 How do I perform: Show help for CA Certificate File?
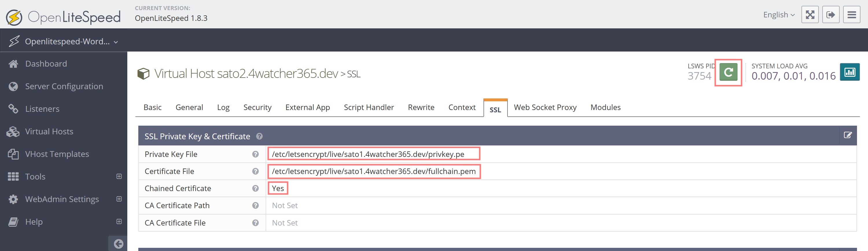(x=255, y=223)
